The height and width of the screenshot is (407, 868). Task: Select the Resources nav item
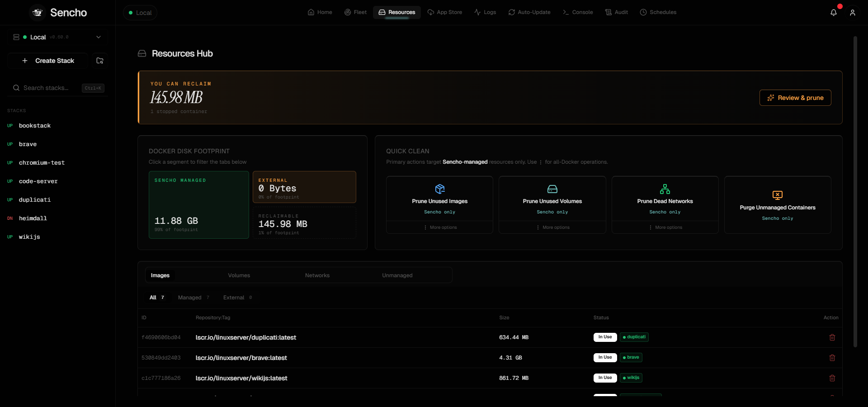click(397, 12)
